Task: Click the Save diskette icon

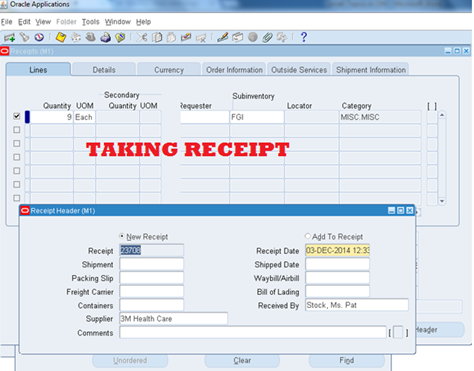Action: (x=61, y=37)
